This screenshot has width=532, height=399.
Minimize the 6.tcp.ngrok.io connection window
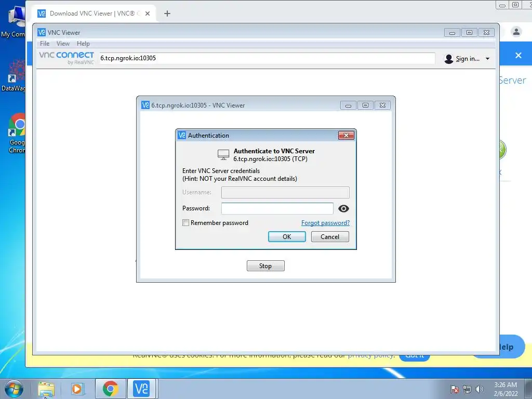point(348,105)
